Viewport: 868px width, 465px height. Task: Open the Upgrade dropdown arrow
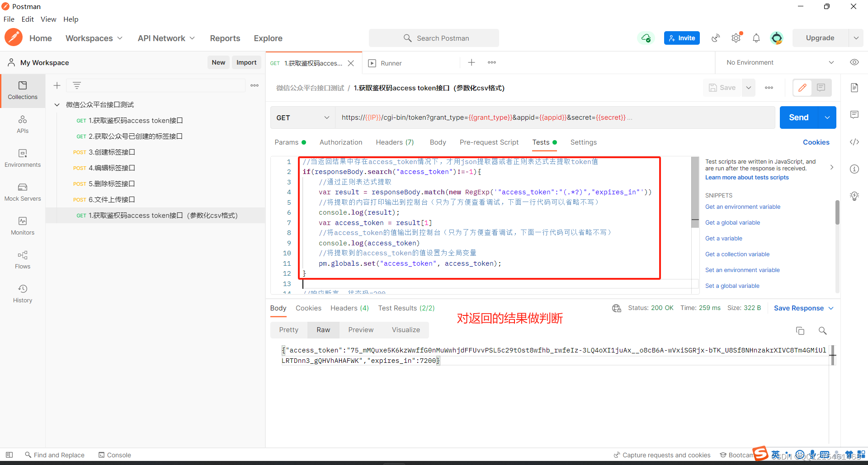(856, 38)
